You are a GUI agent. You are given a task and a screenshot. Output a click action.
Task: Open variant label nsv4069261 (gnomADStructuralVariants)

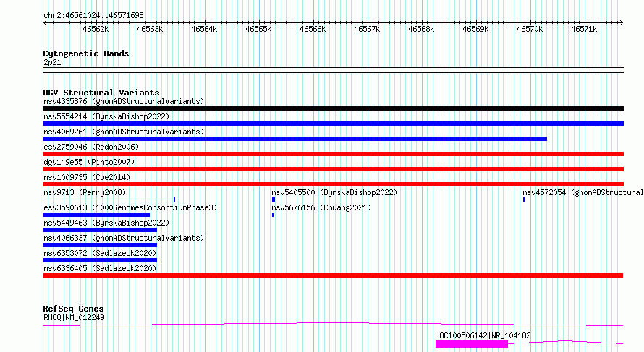124,132
